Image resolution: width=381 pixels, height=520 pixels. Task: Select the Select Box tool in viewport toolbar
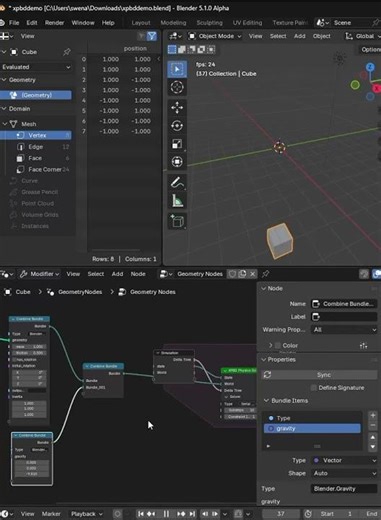[177, 69]
